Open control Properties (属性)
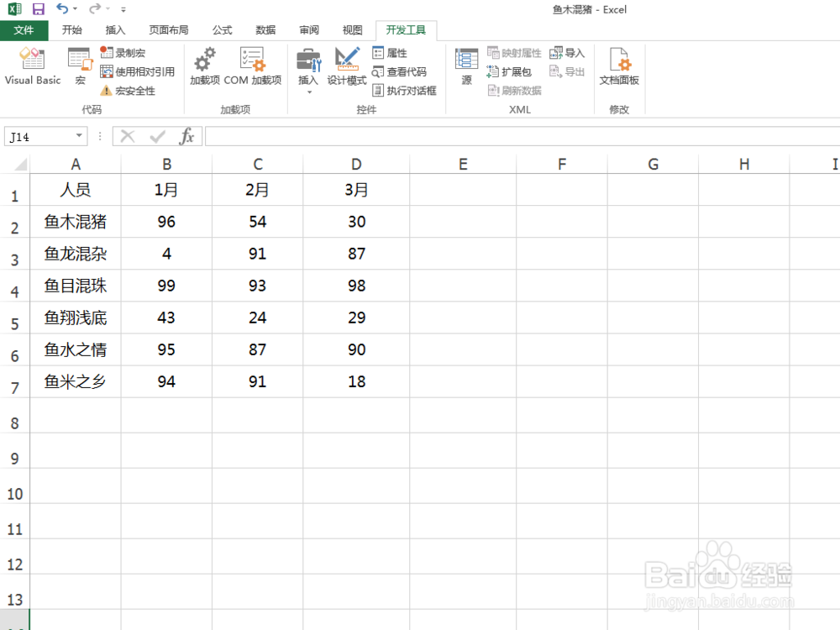 (x=390, y=52)
